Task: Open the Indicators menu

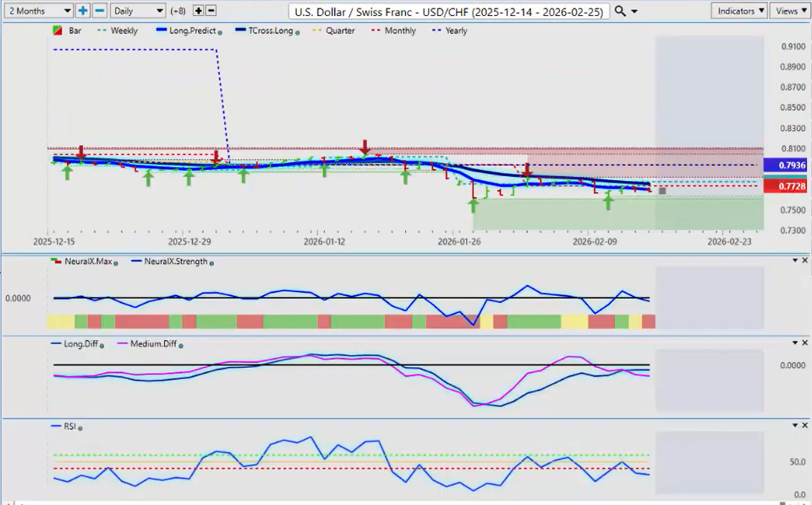Action: [739, 11]
